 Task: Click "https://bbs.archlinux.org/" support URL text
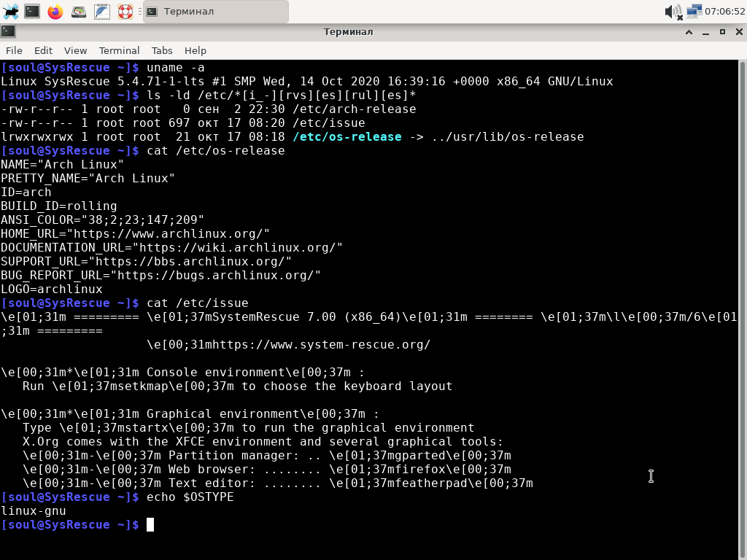pos(190,262)
